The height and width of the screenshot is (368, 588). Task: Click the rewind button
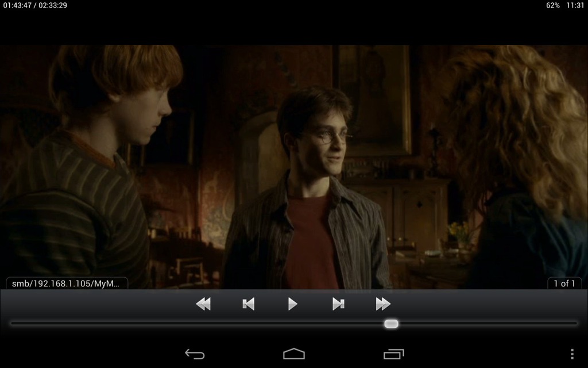click(203, 304)
